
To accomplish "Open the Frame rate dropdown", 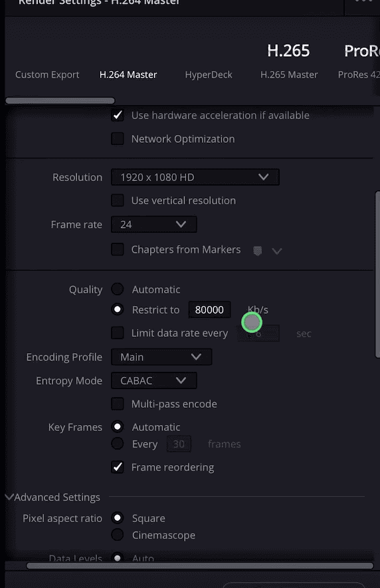I will (x=154, y=224).
